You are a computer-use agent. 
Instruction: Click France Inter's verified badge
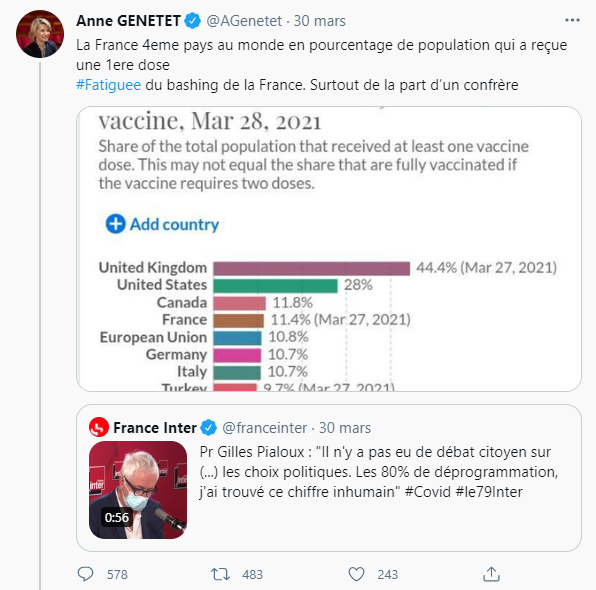(x=208, y=428)
